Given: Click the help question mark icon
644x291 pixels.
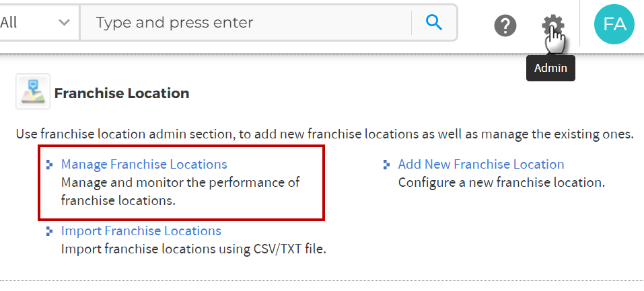Looking at the screenshot, I should click(505, 26).
